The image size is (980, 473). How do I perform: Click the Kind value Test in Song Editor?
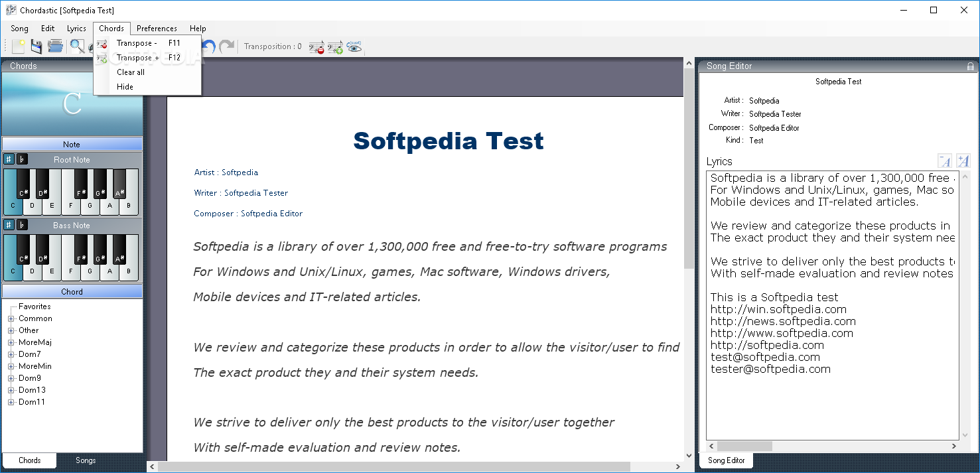coord(756,141)
